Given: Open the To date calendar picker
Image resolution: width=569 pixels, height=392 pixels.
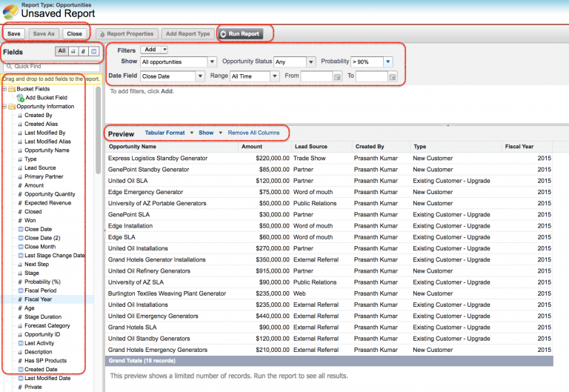Looking at the screenshot, I should (x=393, y=76).
